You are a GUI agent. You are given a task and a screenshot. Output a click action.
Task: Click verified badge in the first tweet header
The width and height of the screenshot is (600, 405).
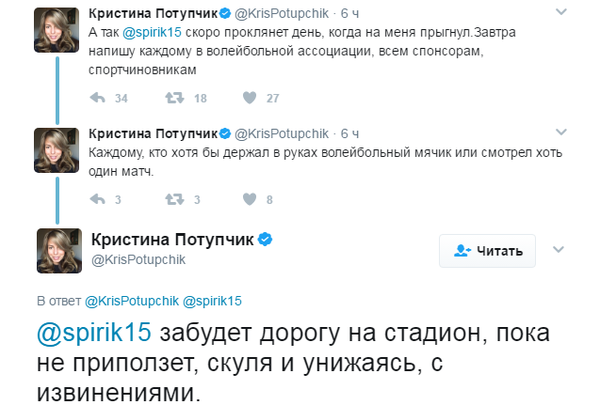point(226,16)
